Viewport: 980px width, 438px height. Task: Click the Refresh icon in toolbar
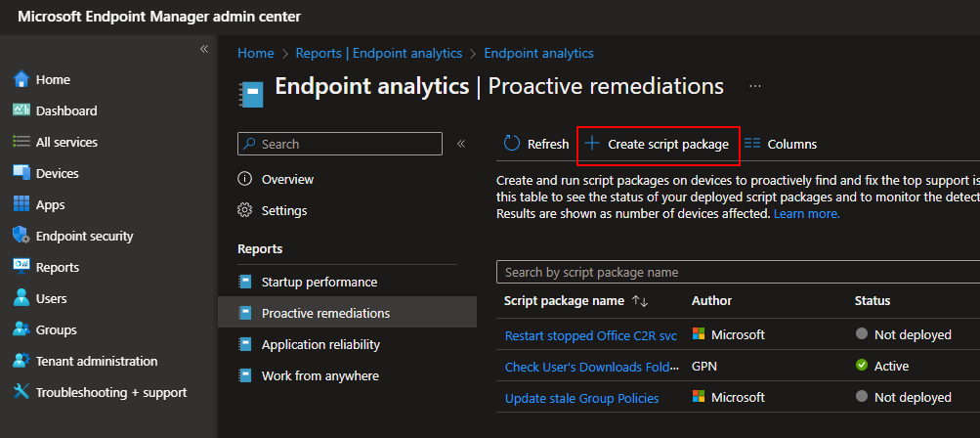click(x=512, y=144)
